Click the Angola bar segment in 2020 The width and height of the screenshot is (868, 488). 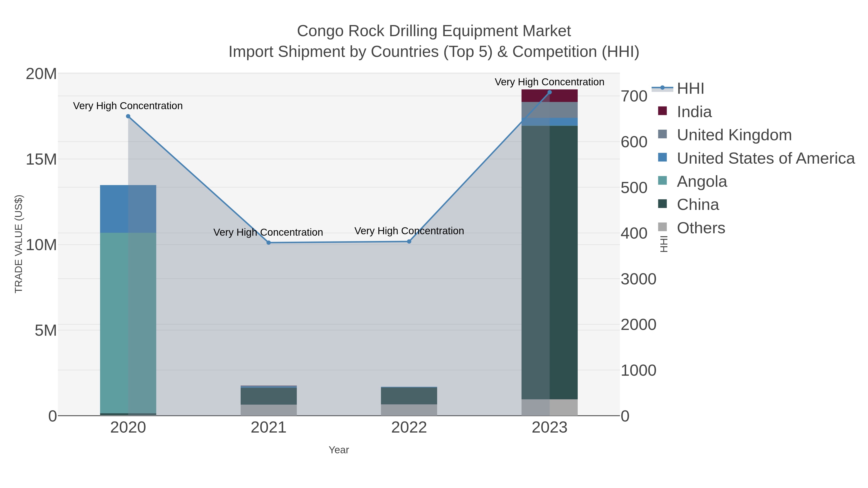point(128,323)
